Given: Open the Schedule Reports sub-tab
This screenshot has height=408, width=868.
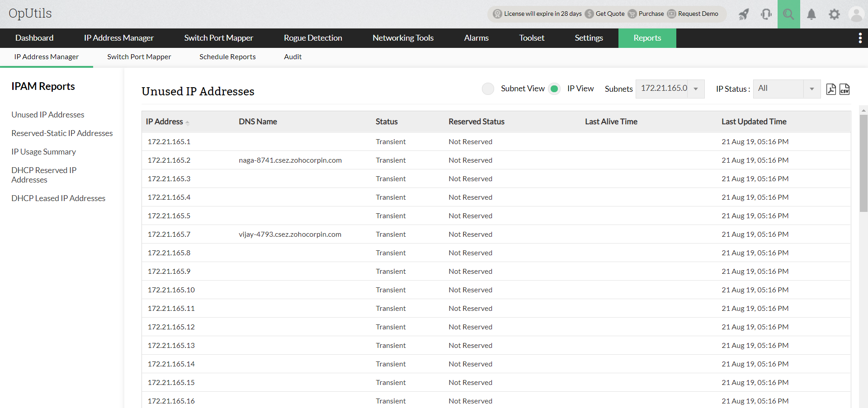Looking at the screenshot, I should click(x=228, y=57).
